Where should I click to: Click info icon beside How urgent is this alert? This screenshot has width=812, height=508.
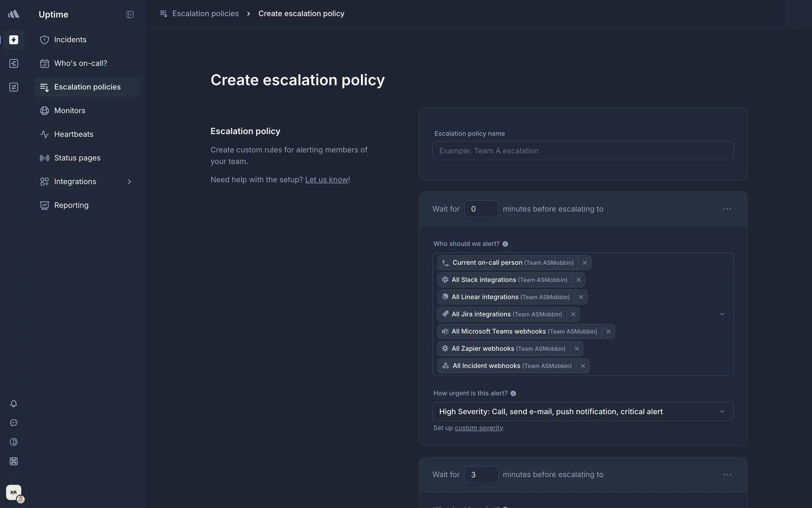tap(513, 393)
